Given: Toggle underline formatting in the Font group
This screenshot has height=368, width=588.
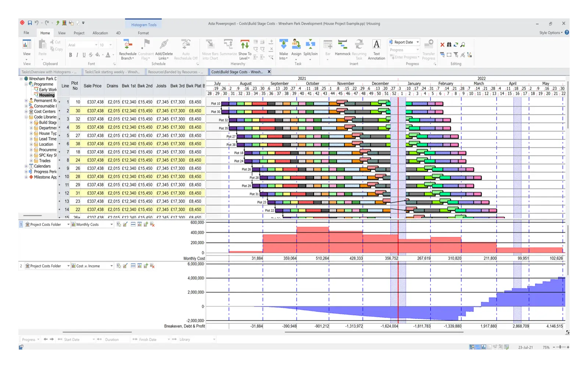Looking at the screenshot, I should [x=84, y=55].
